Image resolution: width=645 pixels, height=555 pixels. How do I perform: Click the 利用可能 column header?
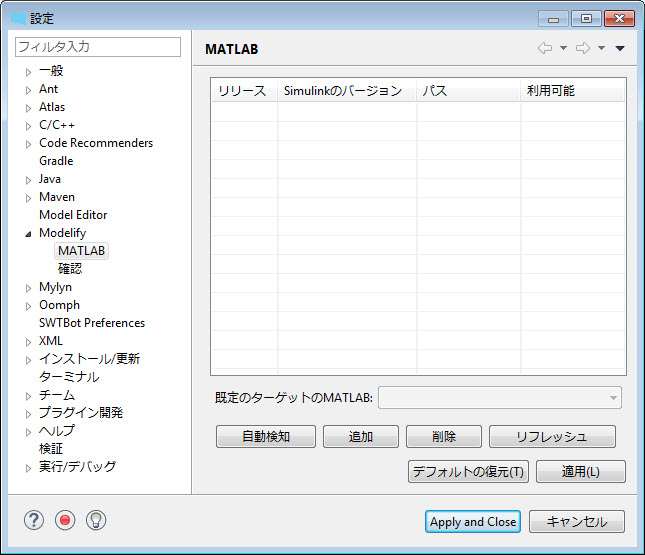[x=573, y=91]
